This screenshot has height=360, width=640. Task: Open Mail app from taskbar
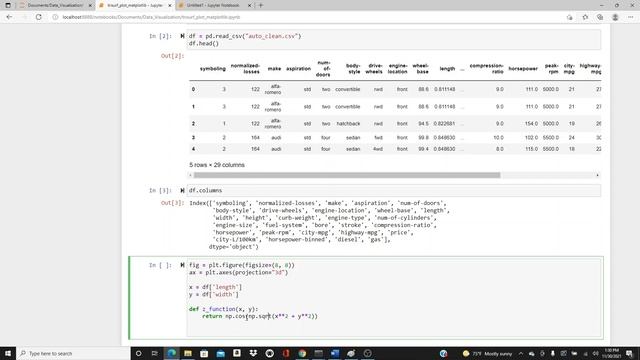[220, 353]
